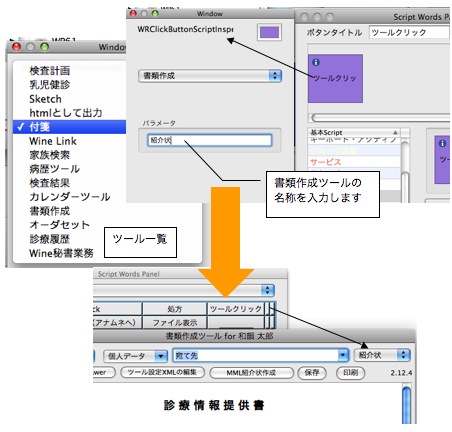Viewport: 452px width, 432px height.
Task: Select 検査計画 from the tool list
Action: [x=50, y=71]
